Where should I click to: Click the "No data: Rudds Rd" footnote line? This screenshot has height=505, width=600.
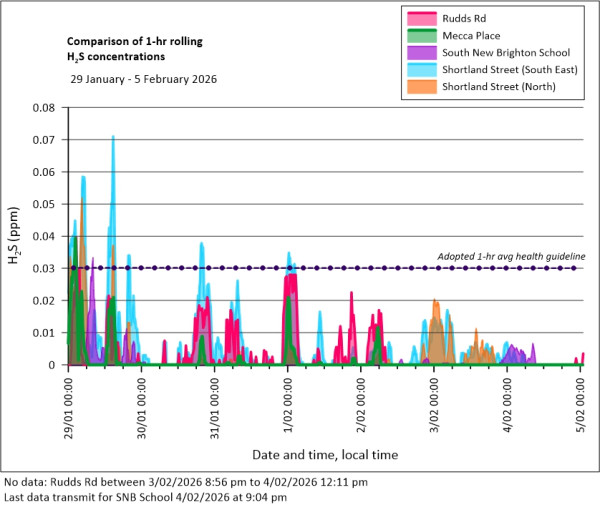click(x=186, y=482)
